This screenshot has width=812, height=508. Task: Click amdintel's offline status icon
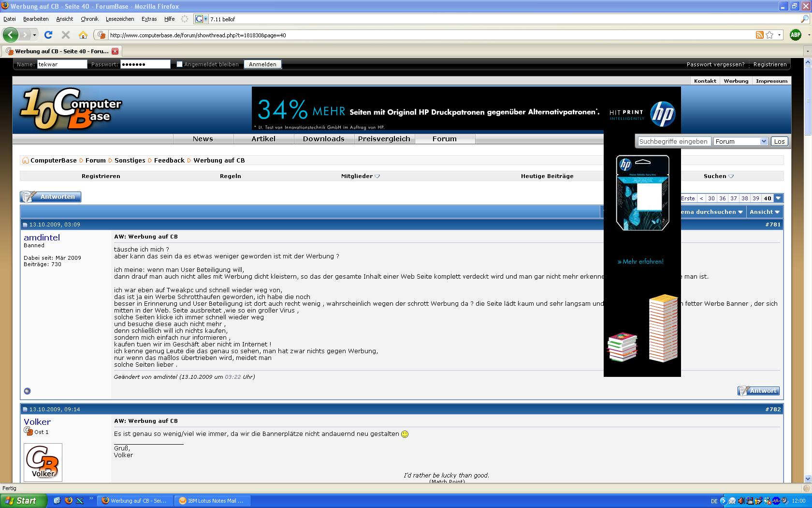[27, 391]
